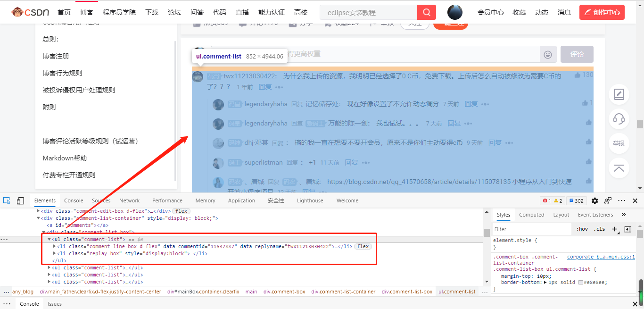The width and height of the screenshot is (644, 309).
Task: Show more Styles pane tabs chevron
Action: click(624, 215)
